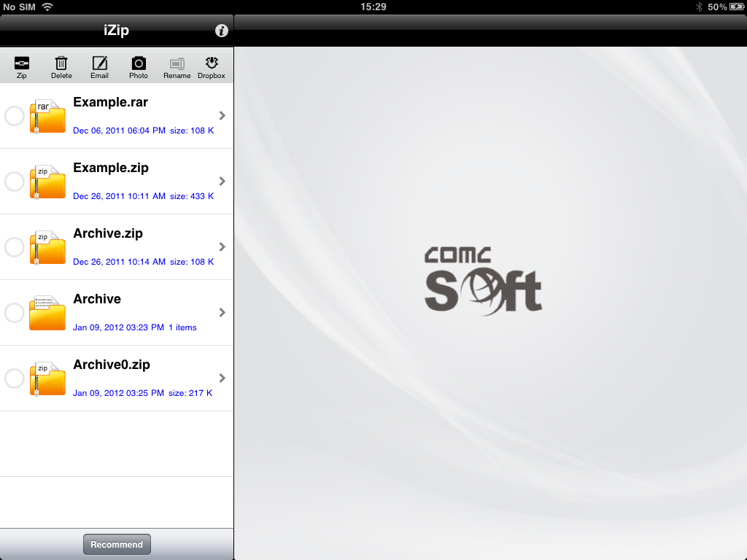The image size is (747, 560).
Task: Tap the Example.rar file name
Action: [x=111, y=102]
